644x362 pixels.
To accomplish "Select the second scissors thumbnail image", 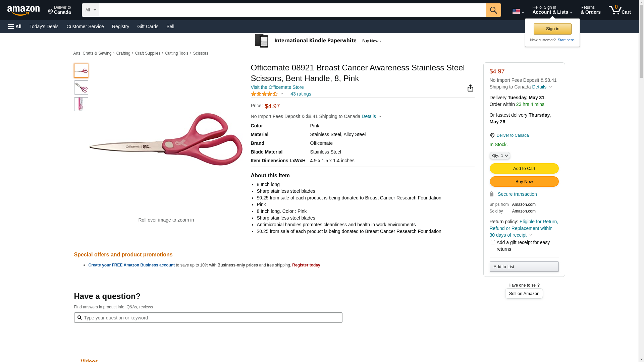I will pyautogui.click(x=81, y=87).
